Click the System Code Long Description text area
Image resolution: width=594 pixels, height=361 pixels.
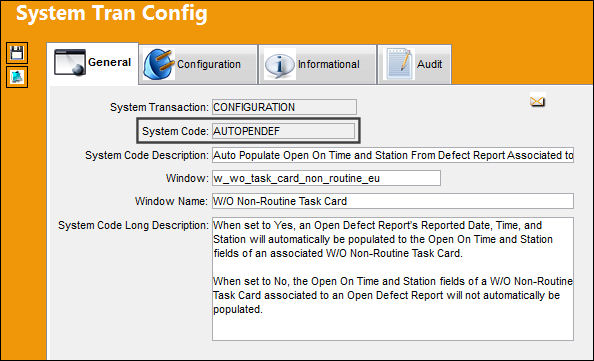(x=393, y=279)
